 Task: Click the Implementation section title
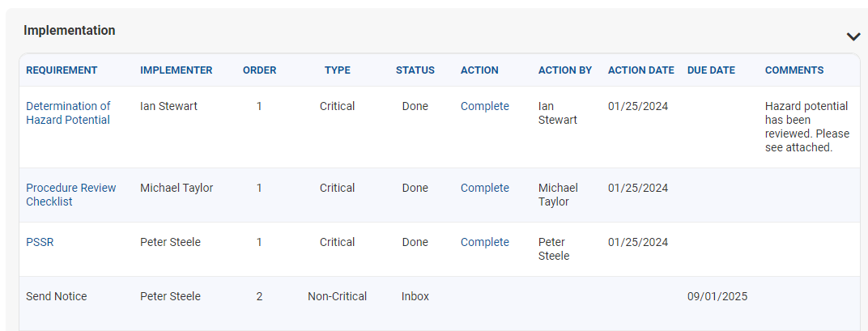[x=69, y=31]
